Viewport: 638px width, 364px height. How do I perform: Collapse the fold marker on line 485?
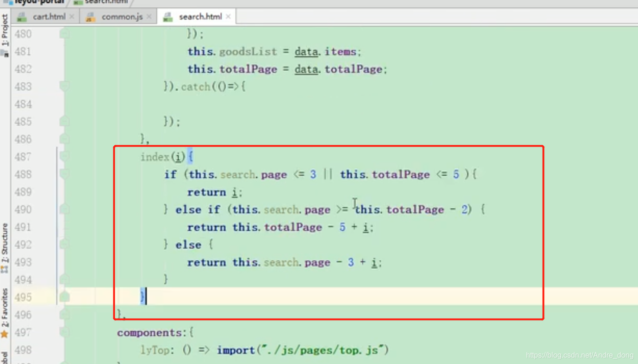coord(64,121)
